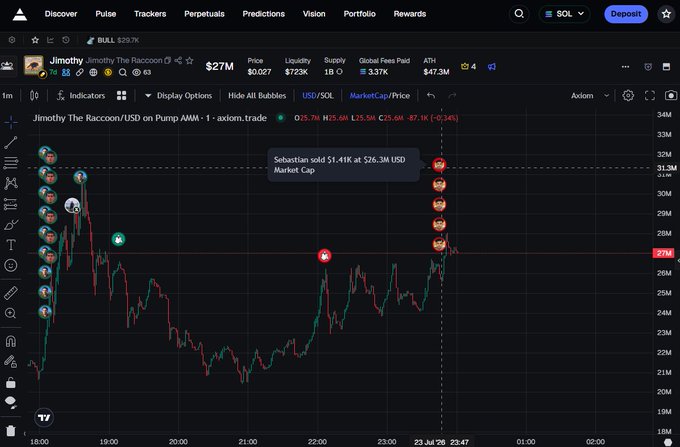
Task: Copy the Jimothy The Raccoon token address
Action: 168,60
